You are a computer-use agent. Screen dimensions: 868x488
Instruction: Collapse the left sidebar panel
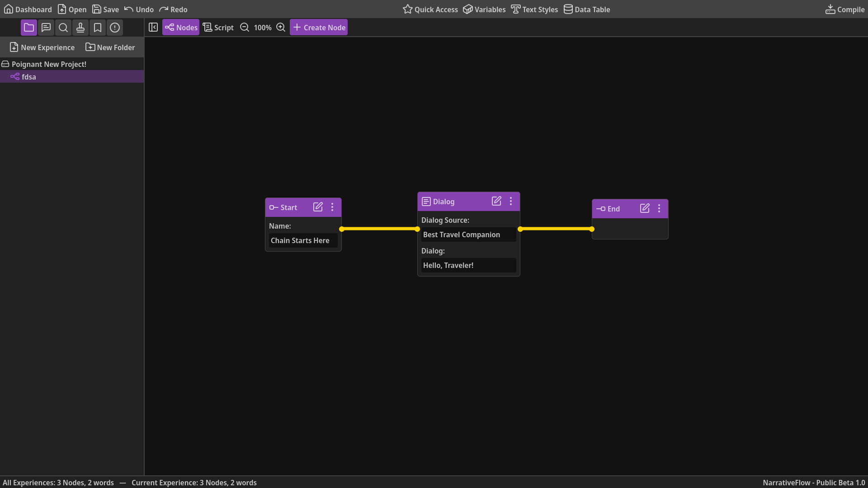[153, 28]
